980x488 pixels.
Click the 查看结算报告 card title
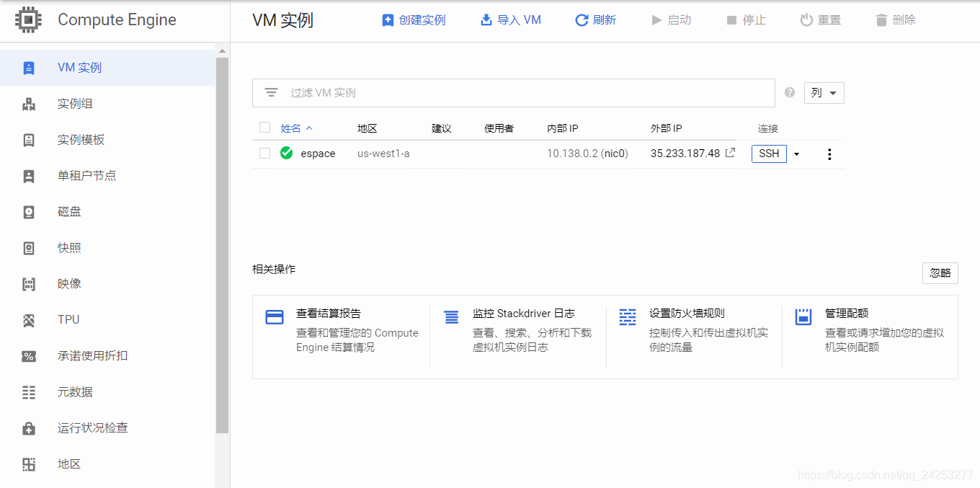tap(329, 314)
